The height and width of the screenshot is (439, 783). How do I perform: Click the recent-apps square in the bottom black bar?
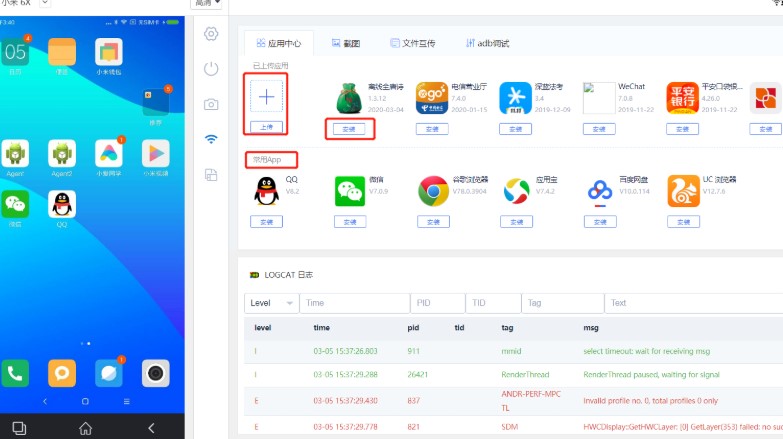tap(19, 428)
